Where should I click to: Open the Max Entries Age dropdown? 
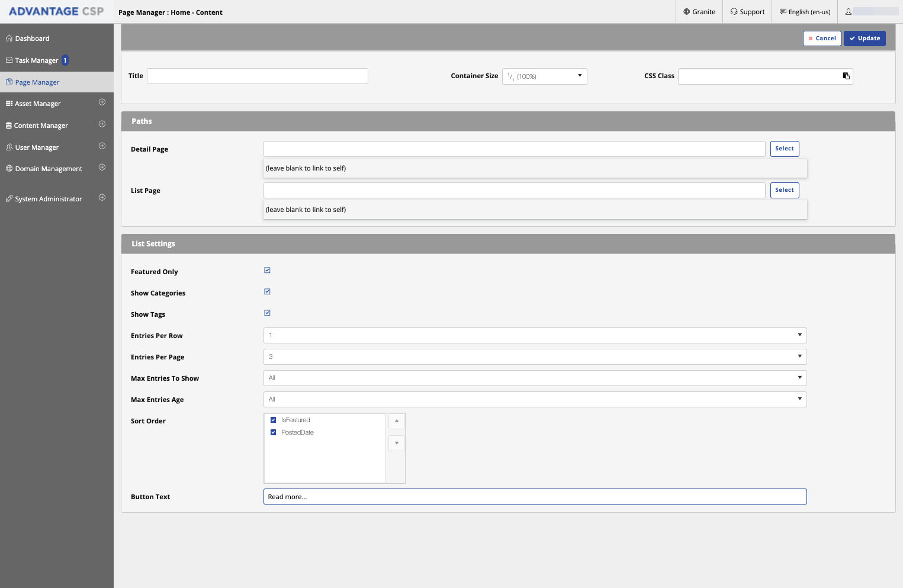click(535, 400)
